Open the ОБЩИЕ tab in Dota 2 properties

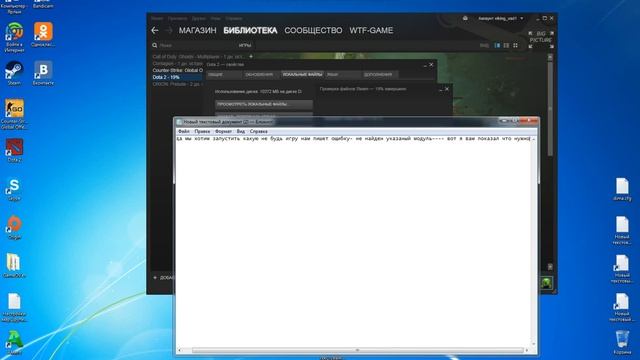(x=224, y=75)
